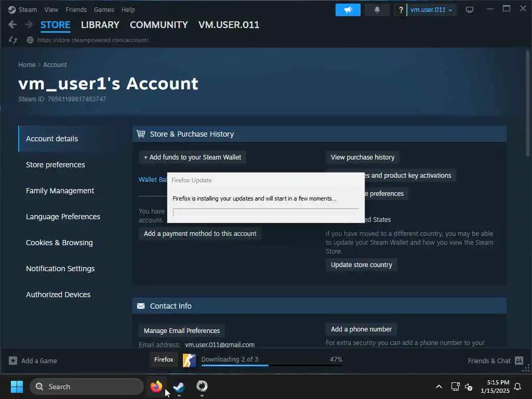Viewport: 532px width, 399px height.
Task: Click the shopping cart icon in Store & Purchase History
Action: 141,134
